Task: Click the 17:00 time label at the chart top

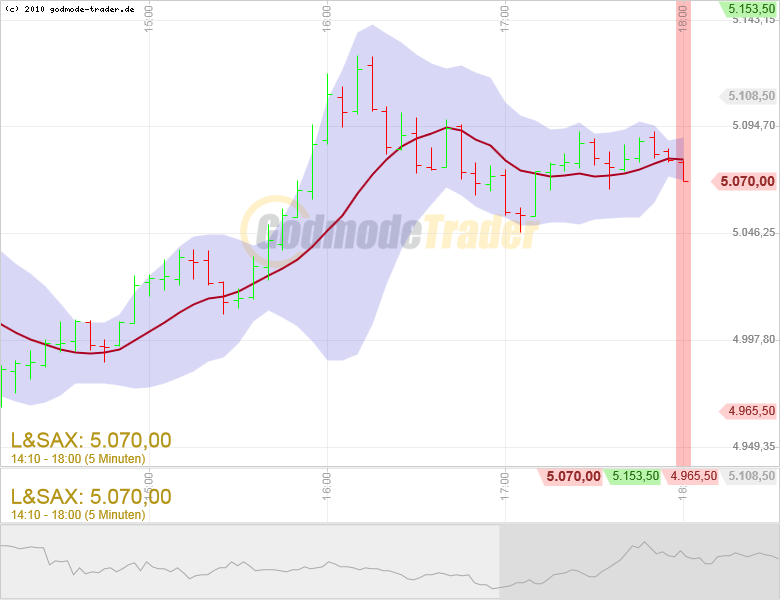Action: [x=504, y=19]
